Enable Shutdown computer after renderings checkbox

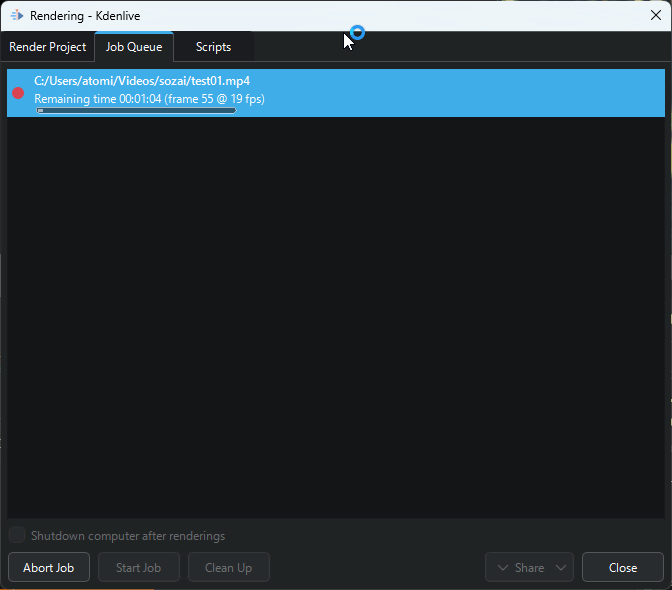click(x=17, y=536)
